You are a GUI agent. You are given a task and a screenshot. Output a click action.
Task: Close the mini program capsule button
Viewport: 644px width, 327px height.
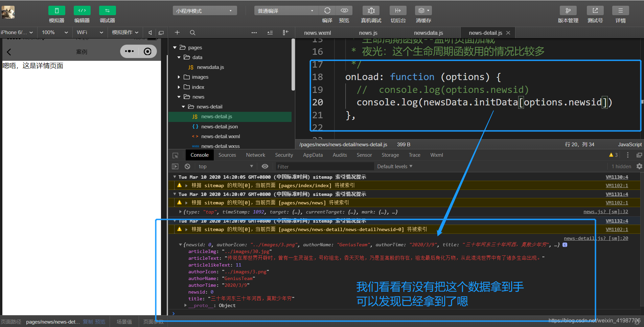pos(147,51)
